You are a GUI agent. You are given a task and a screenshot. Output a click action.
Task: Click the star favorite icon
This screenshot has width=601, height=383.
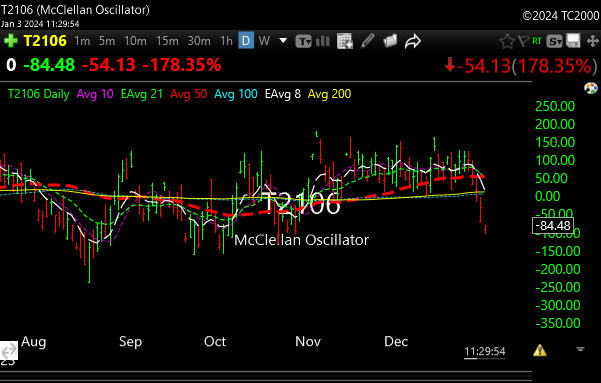click(507, 41)
